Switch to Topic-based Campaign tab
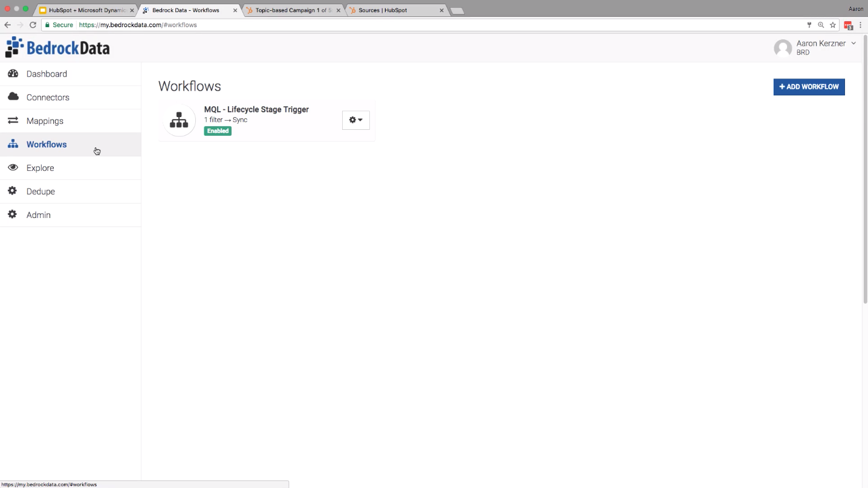Screen dimensions: 868x488 pos(293,10)
